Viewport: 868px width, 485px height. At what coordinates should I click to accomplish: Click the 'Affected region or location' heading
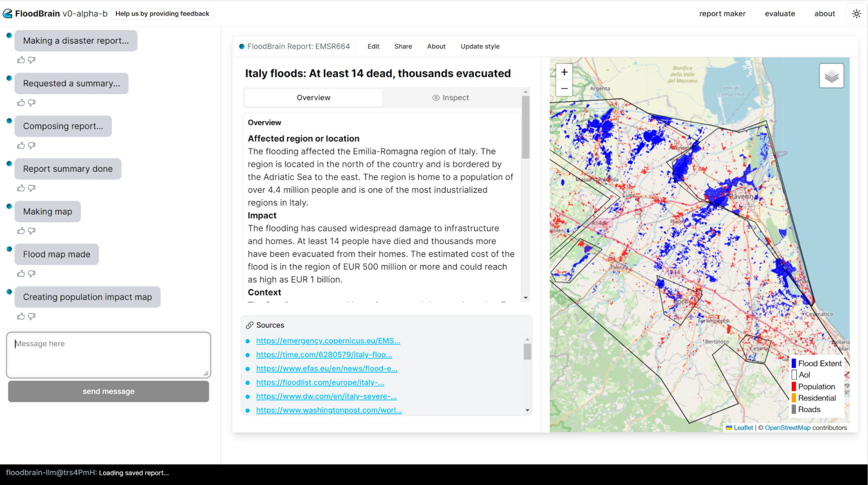303,138
